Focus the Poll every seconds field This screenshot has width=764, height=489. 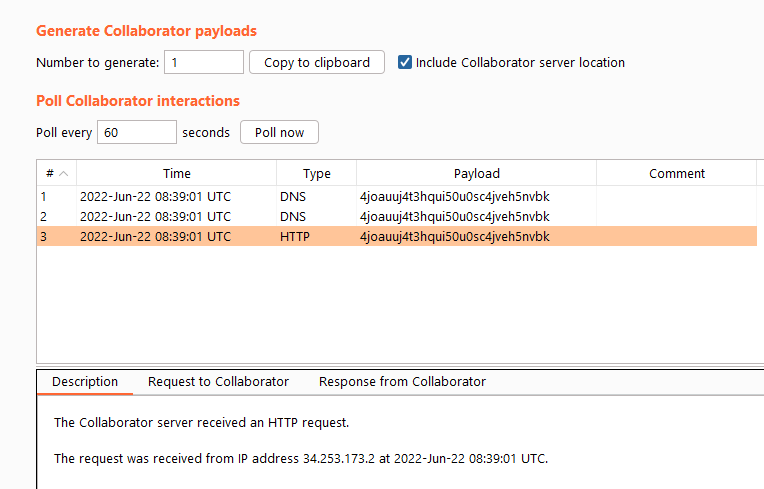click(x=137, y=132)
